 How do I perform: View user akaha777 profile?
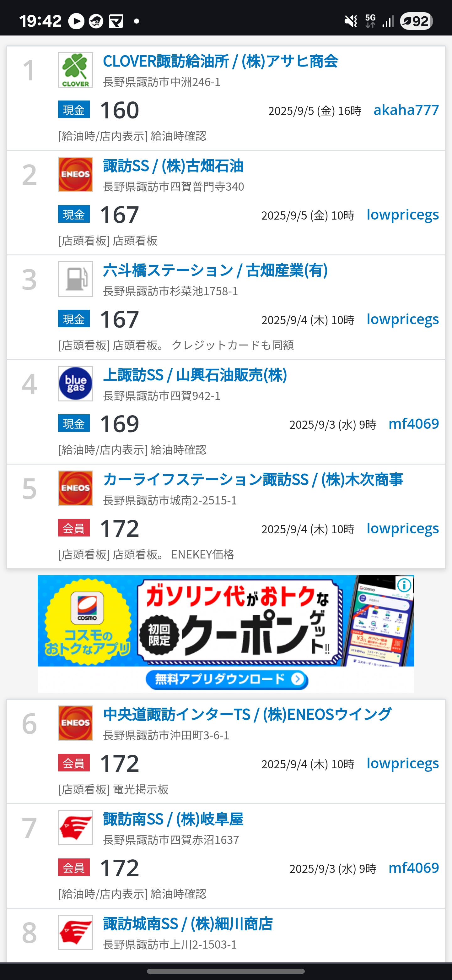pyautogui.click(x=406, y=110)
